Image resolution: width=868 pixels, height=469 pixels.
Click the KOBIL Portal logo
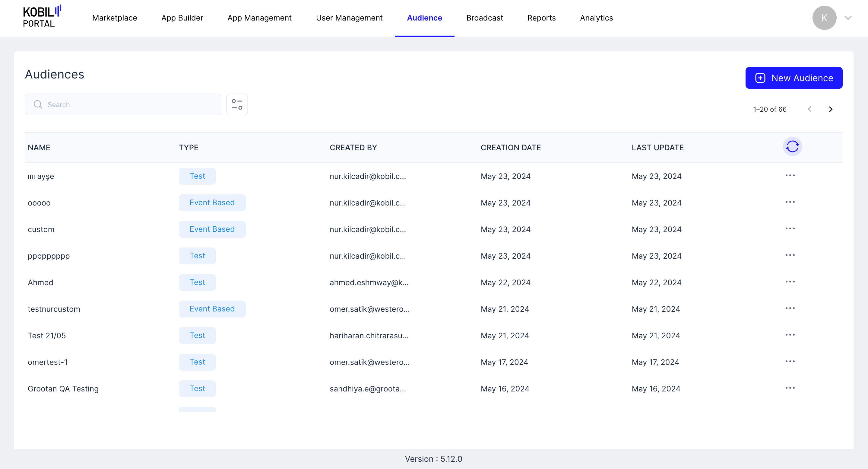[42, 17]
